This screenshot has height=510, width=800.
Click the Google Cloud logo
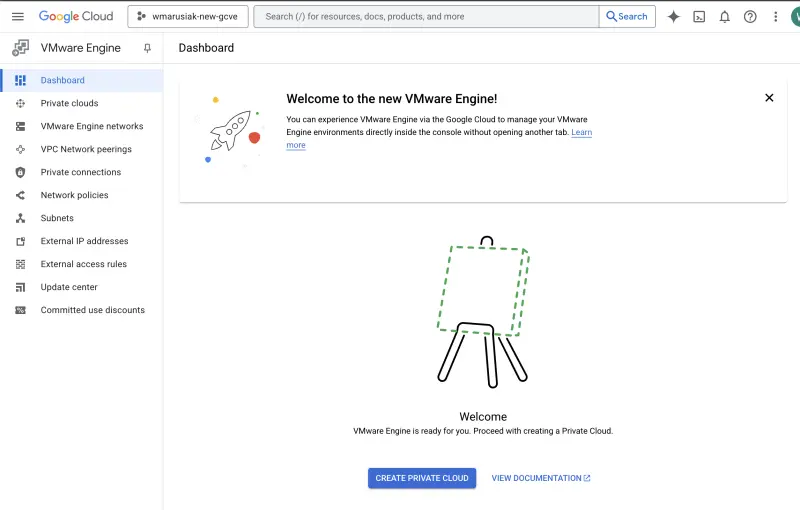pyautogui.click(x=76, y=16)
